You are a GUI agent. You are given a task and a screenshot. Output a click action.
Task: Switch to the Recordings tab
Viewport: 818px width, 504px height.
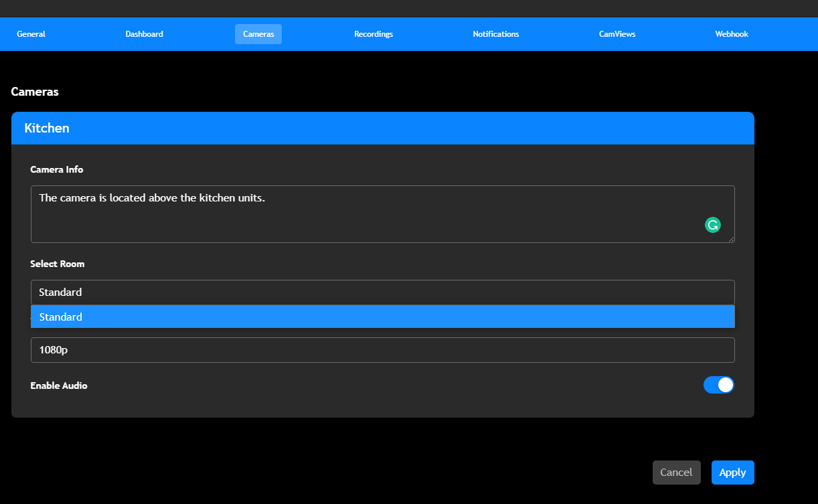tap(373, 33)
